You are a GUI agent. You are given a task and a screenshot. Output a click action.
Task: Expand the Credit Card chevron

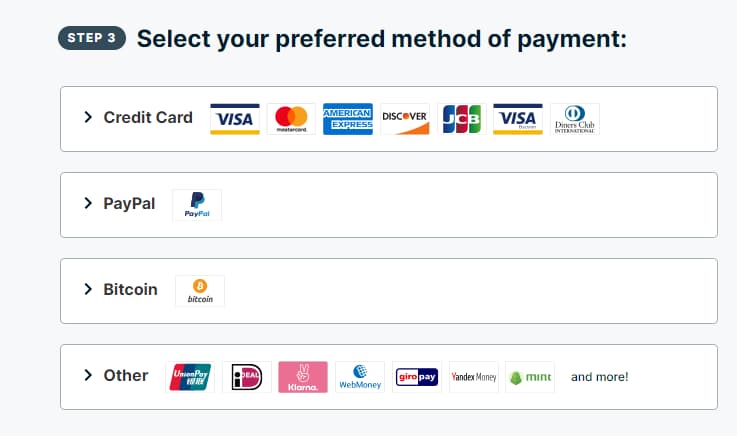coord(88,118)
